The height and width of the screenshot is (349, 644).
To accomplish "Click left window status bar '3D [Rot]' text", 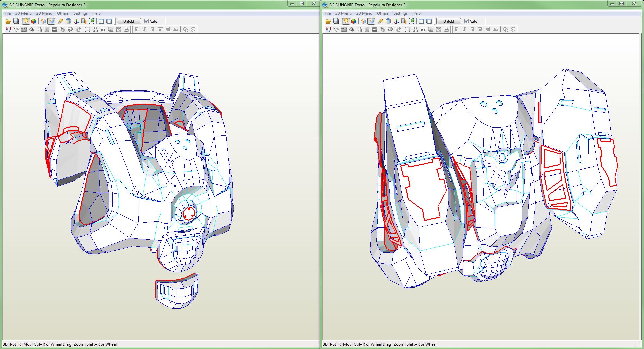I will (10, 344).
